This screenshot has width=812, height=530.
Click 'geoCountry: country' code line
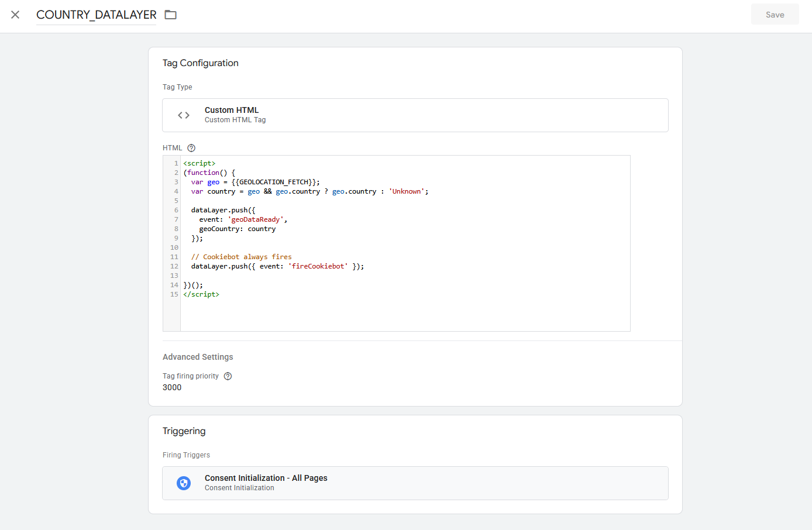pyautogui.click(x=238, y=229)
